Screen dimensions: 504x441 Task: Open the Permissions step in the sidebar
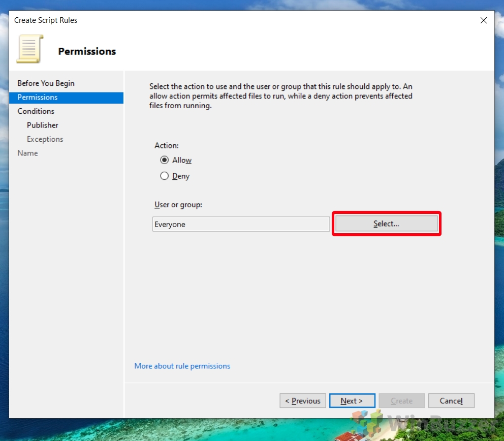coord(37,97)
